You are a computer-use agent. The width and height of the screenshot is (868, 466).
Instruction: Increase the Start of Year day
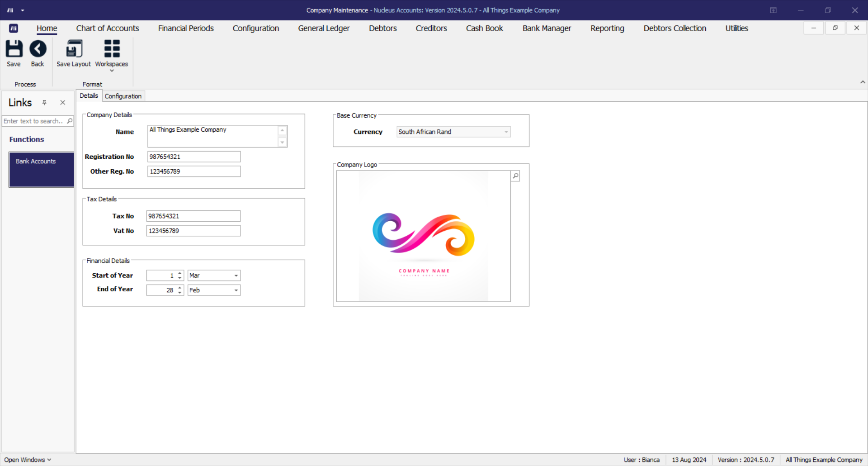pyautogui.click(x=180, y=273)
